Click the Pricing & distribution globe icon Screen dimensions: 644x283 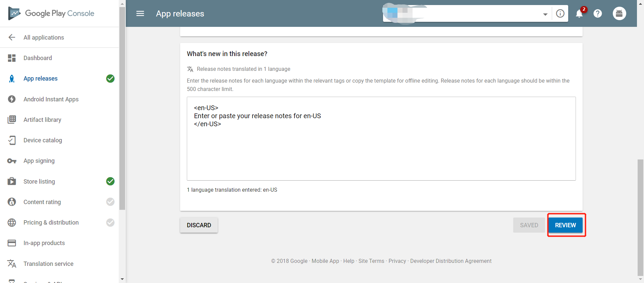[x=12, y=223]
